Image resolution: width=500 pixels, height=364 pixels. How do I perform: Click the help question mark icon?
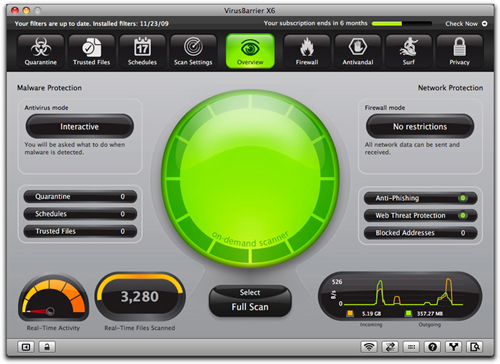[x=432, y=347]
